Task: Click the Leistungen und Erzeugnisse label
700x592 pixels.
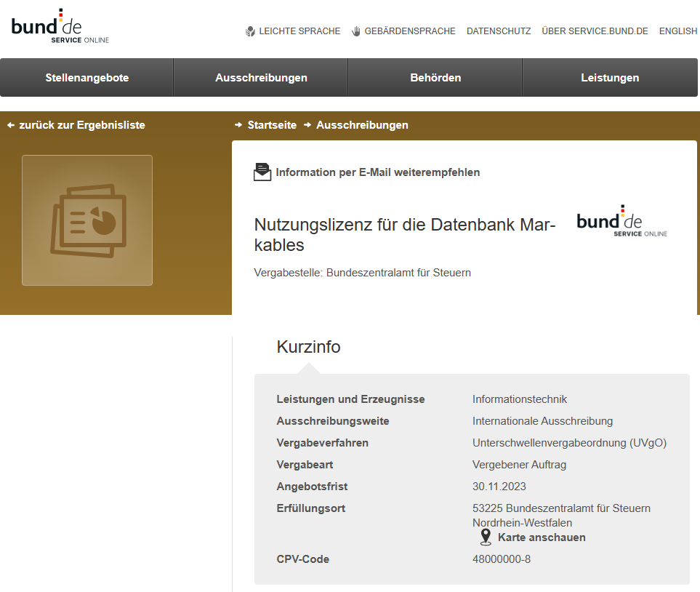Action: [350, 399]
